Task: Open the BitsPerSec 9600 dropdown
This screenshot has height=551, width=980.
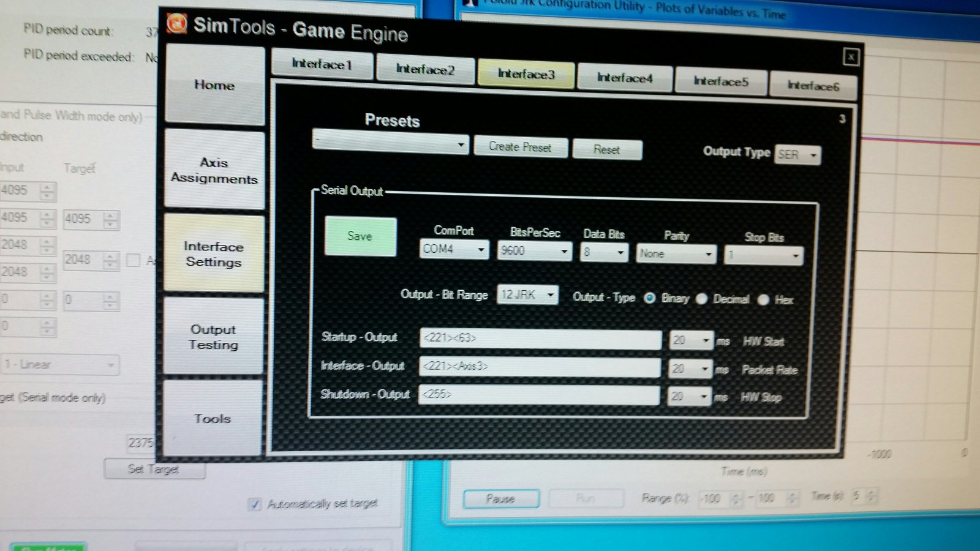Action: (x=535, y=250)
